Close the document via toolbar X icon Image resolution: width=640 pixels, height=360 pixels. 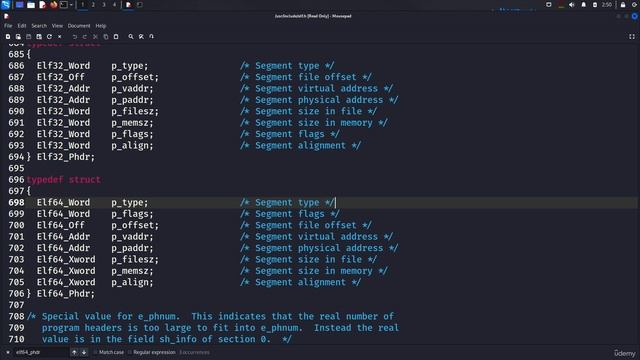point(60,37)
